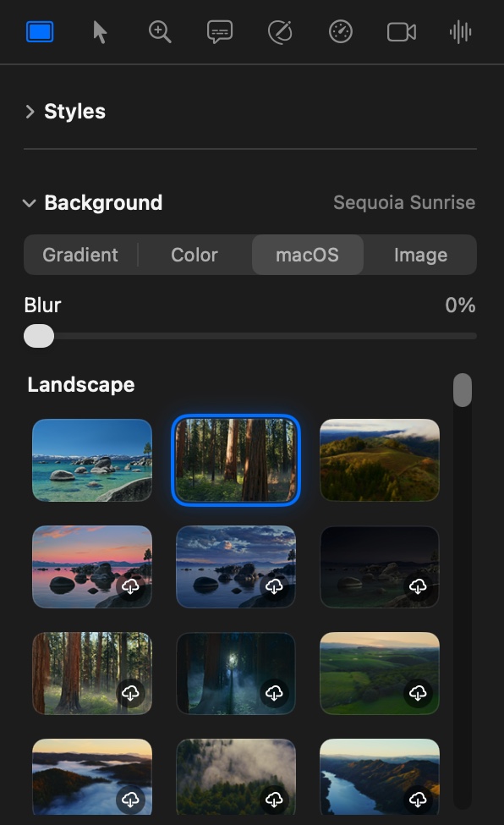Click the Blur 0% value
This screenshot has width=504, height=825.
click(x=460, y=305)
